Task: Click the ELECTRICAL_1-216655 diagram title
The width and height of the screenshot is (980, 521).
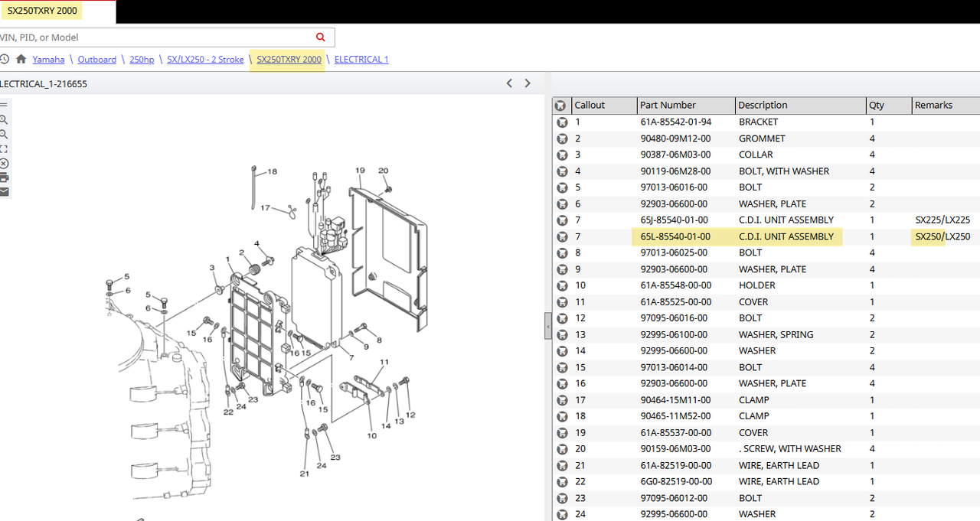Action: click(x=44, y=84)
